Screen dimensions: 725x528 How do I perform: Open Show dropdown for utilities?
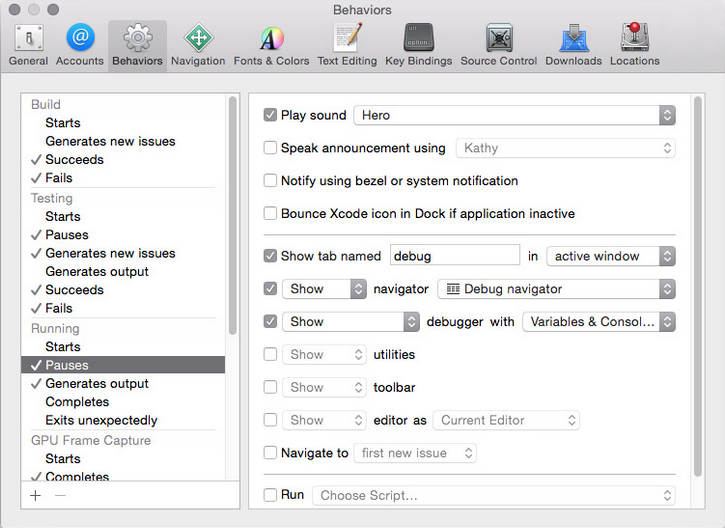click(x=324, y=355)
